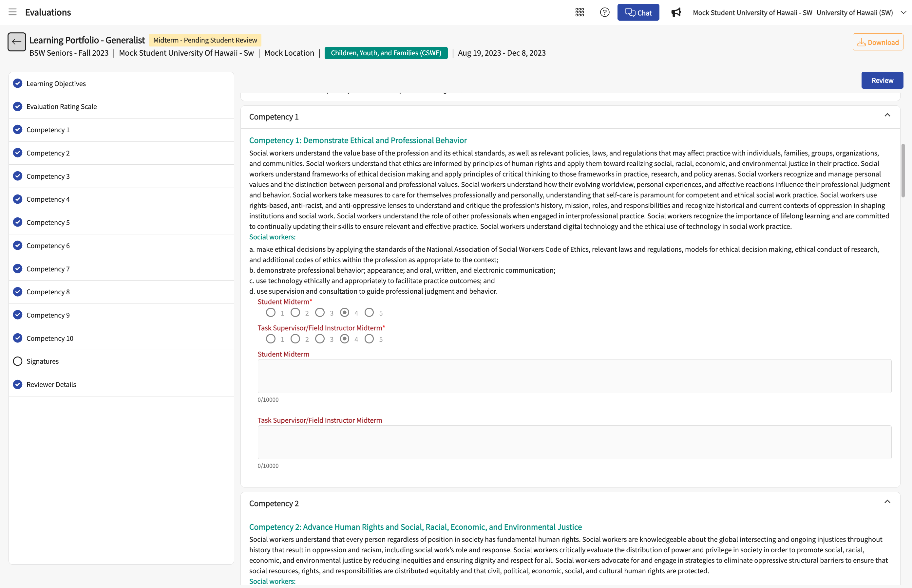Click the checkmark icon beside Competency 5
The width and height of the screenshot is (912, 588).
(18, 222)
